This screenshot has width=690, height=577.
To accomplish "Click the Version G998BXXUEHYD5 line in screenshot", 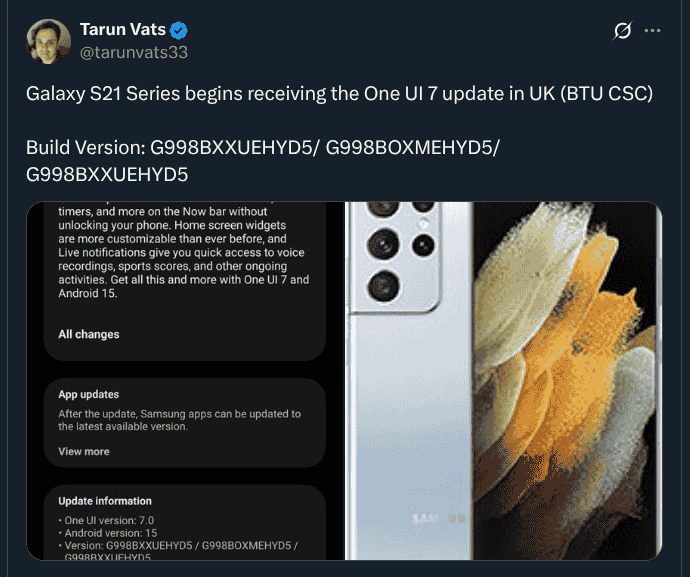I will [x=178, y=550].
